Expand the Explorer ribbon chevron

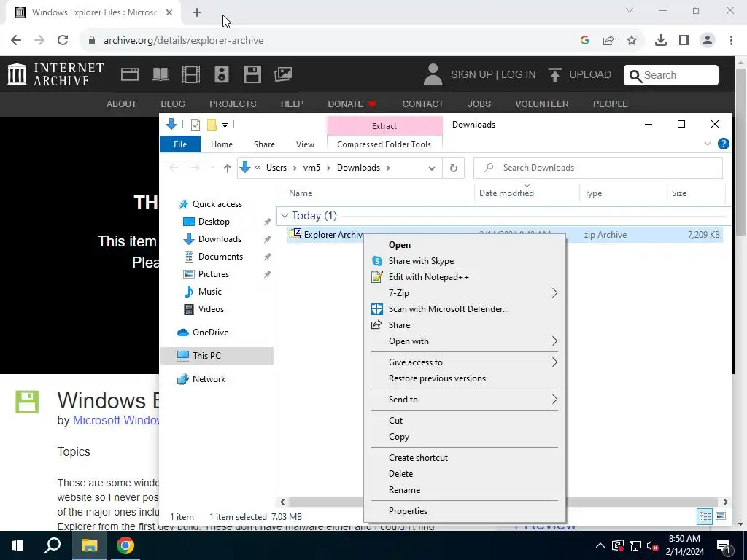708,144
